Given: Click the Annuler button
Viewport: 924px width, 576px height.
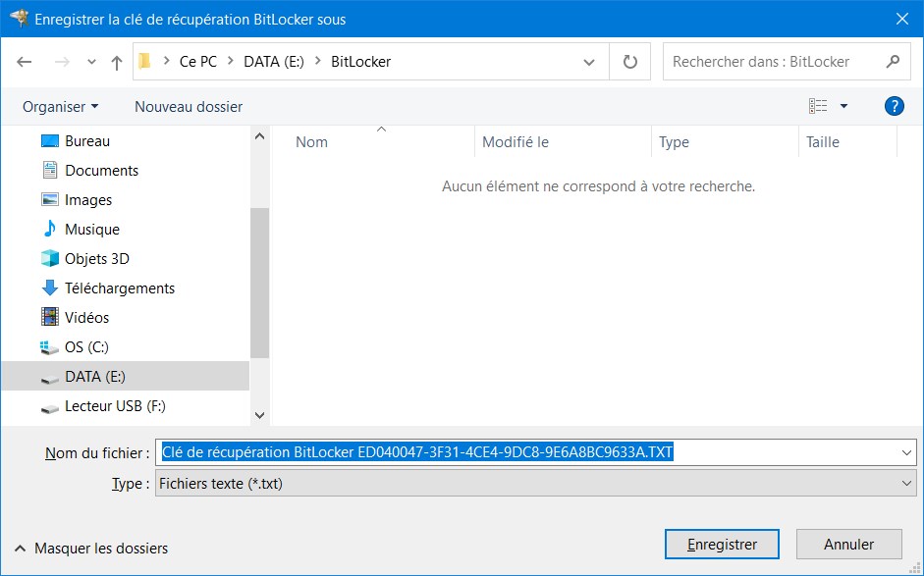Looking at the screenshot, I should (849, 545).
